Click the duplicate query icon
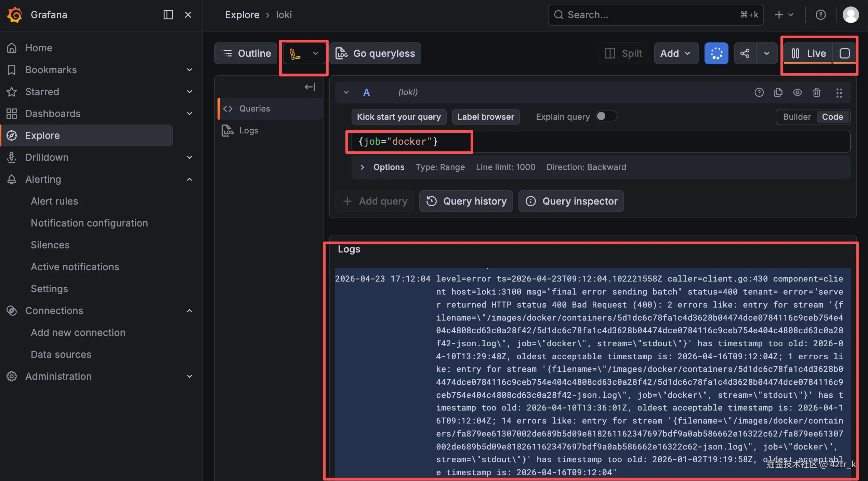 click(x=778, y=92)
